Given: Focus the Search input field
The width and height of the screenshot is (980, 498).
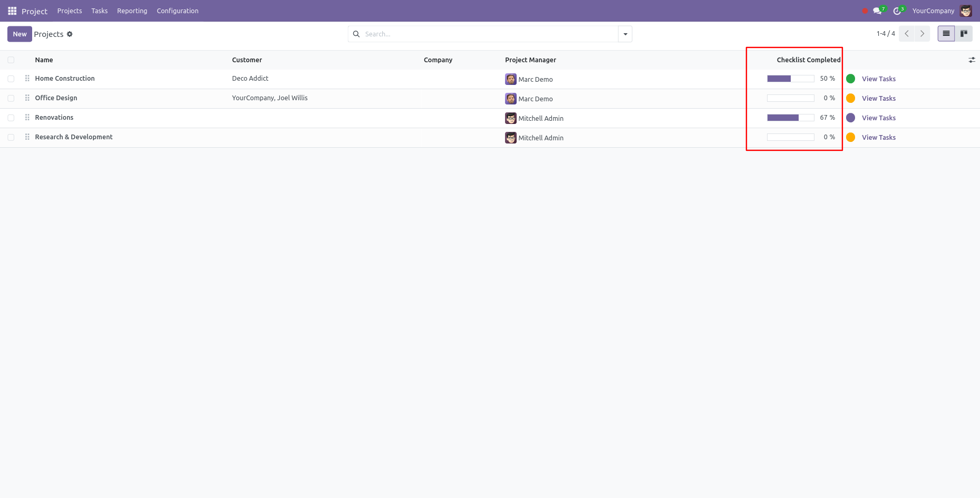Looking at the screenshot, I should pos(490,34).
